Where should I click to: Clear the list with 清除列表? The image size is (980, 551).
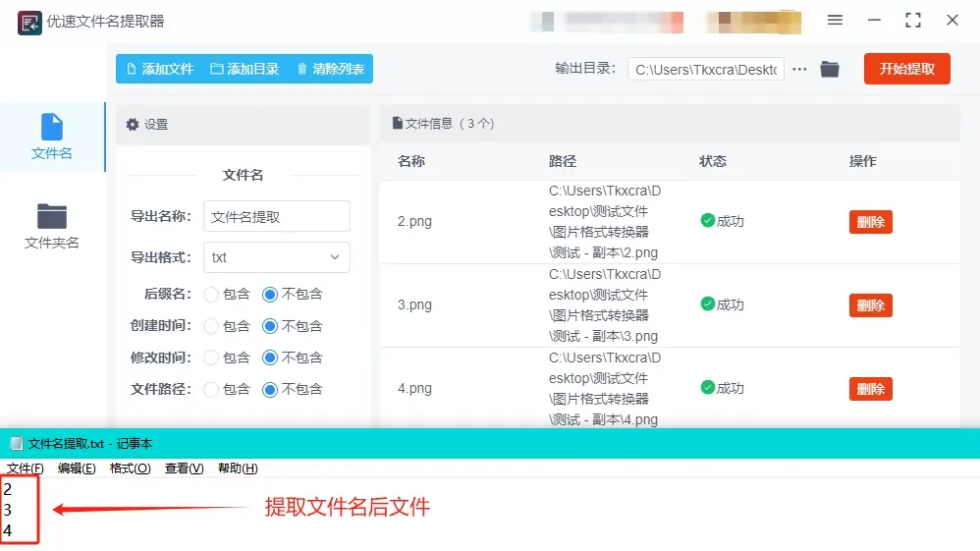[330, 69]
